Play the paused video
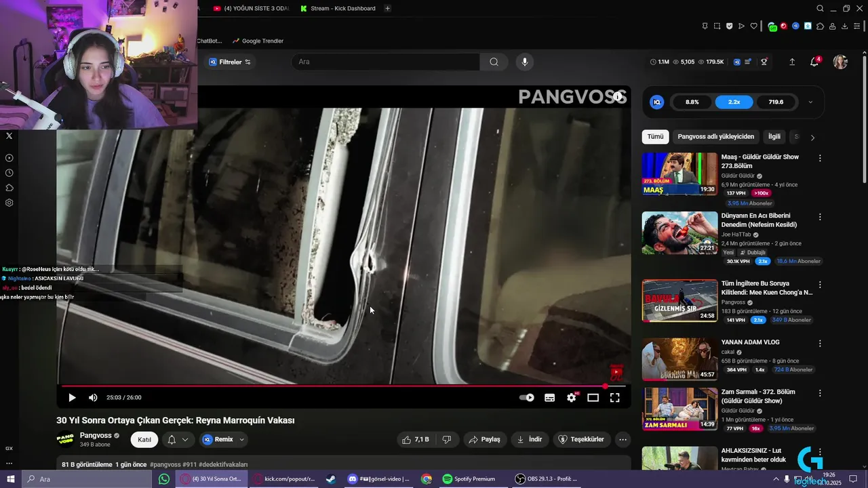This screenshot has width=868, height=488. 72,398
